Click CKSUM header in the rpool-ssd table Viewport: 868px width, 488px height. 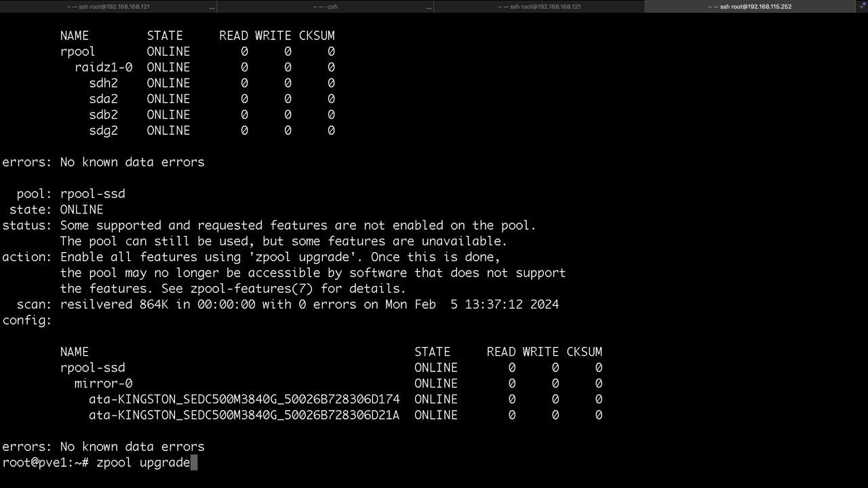(x=585, y=352)
